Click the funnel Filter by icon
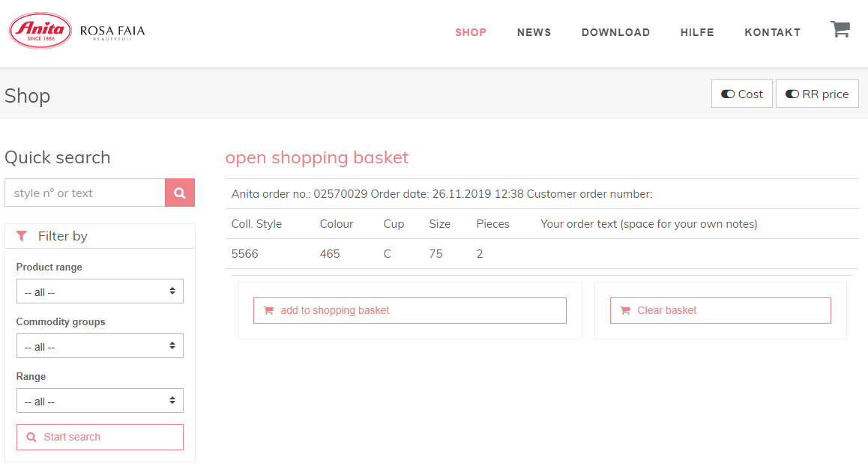The image size is (868, 472). point(21,236)
